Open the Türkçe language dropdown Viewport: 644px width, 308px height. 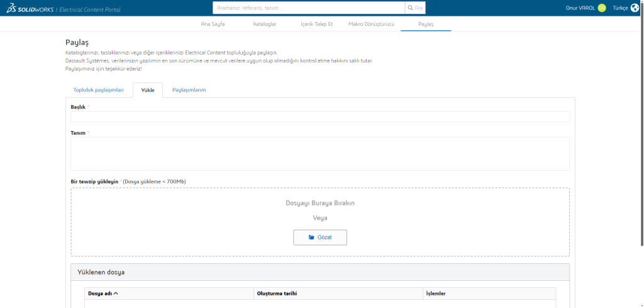(620, 8)
